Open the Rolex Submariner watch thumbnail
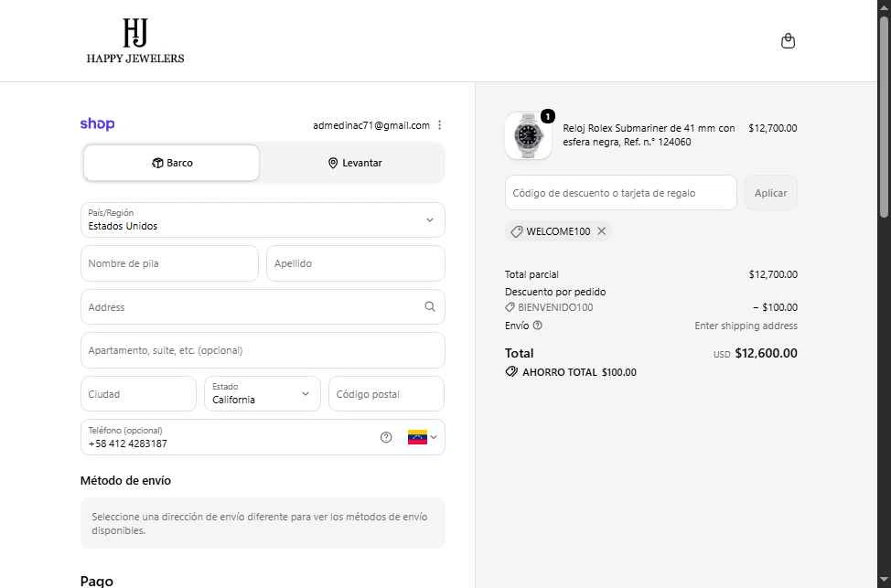 [x=528, y=135]
